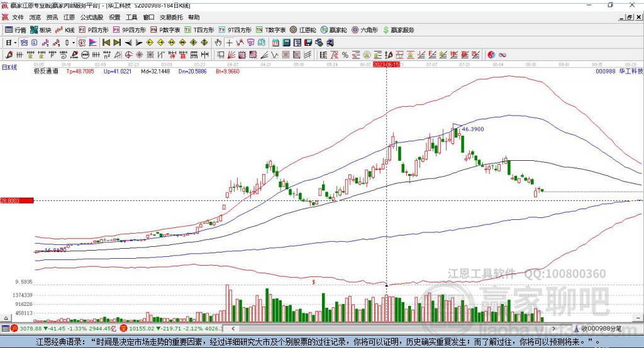This screenshot has width=644, height=348.
Task: Open the 交易委托 menu
Action: coord(171,17)
